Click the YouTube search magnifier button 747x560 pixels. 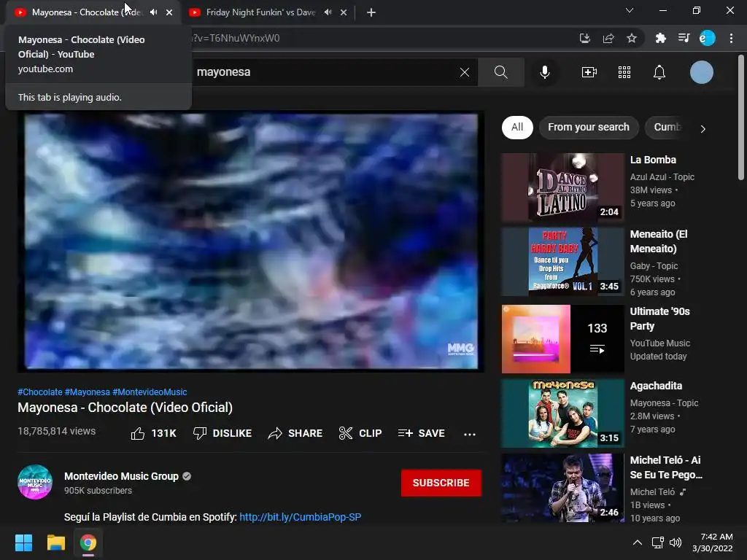coord(500,72)
